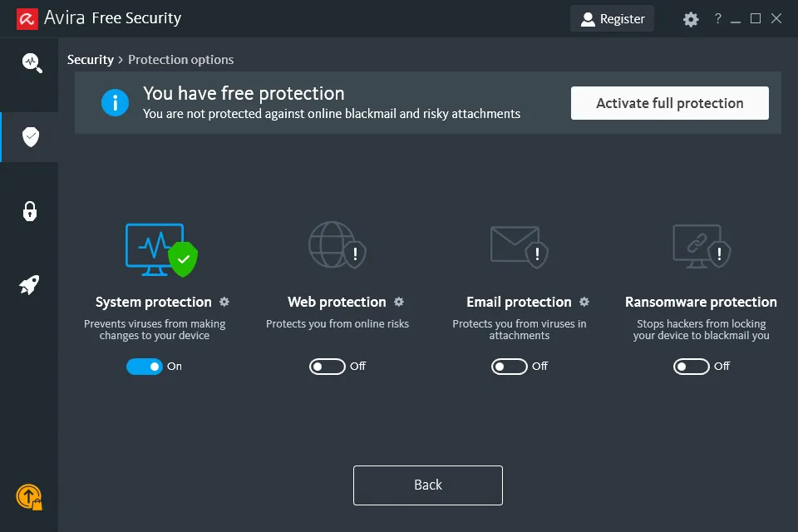Screen dimensions: 798x532
Task: Select the Security shield sidebar icon
Action: click(x=30, y=137)
